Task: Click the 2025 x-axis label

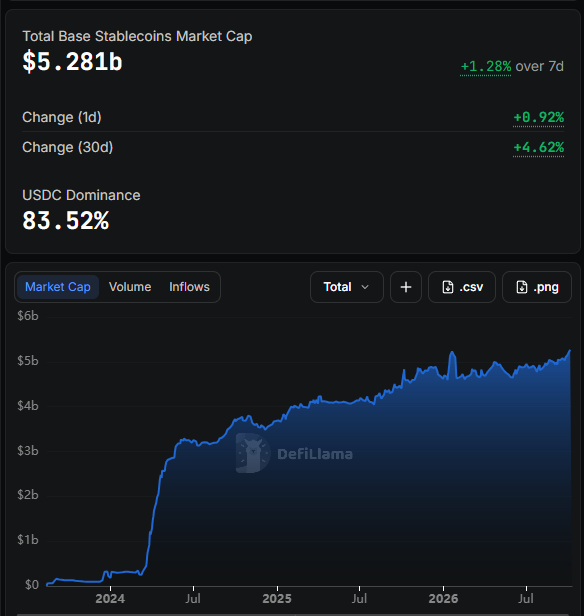Action: (277, 599)
